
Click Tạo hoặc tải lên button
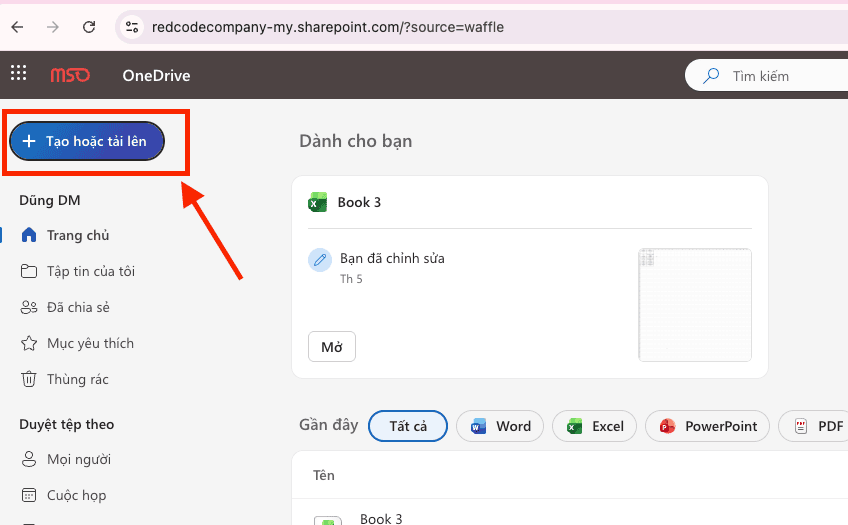click(87, 141)
